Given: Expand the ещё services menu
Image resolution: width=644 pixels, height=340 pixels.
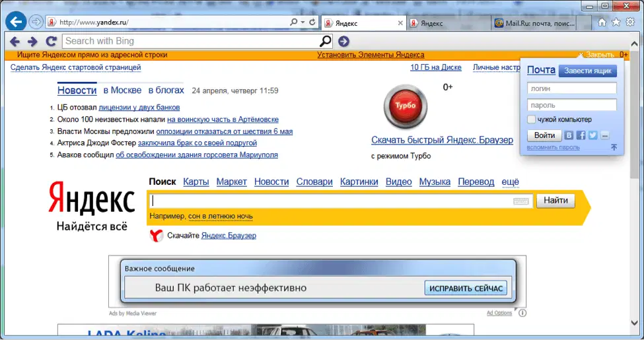Looking at the screenshot, I should [x=510, y=182].
